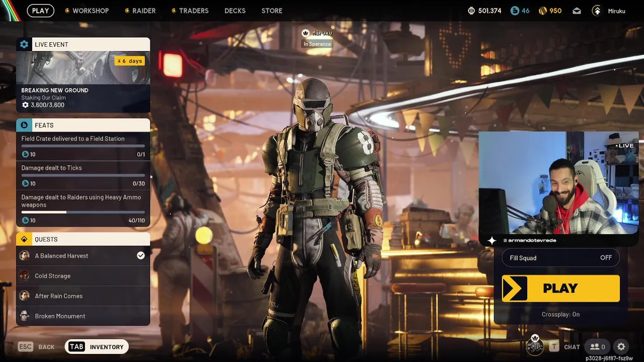Image resolution: width=644 pixels, height=362 pixels.
Task: Click the Ticks feat progress bar
Action: click(x=83, y=175)
